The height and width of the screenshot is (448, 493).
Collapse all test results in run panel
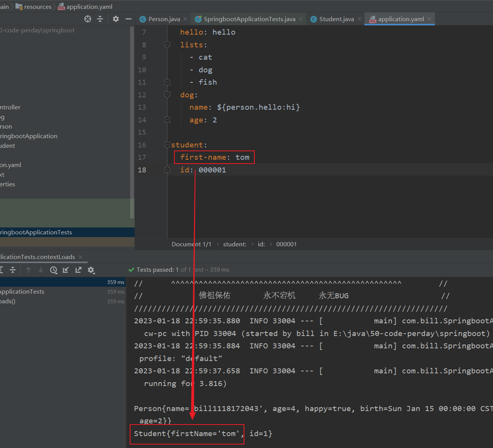pyautogui.click(x=13, y=270)
